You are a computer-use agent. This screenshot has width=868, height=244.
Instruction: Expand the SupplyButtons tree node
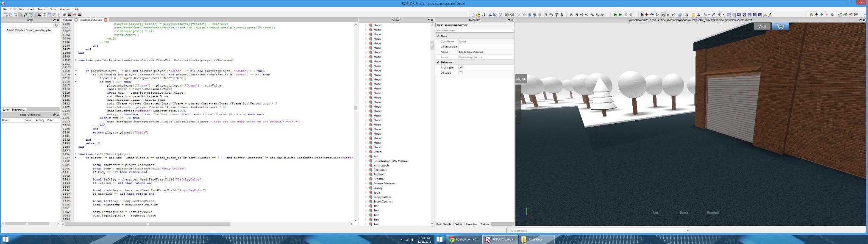[x=366, y=197]
